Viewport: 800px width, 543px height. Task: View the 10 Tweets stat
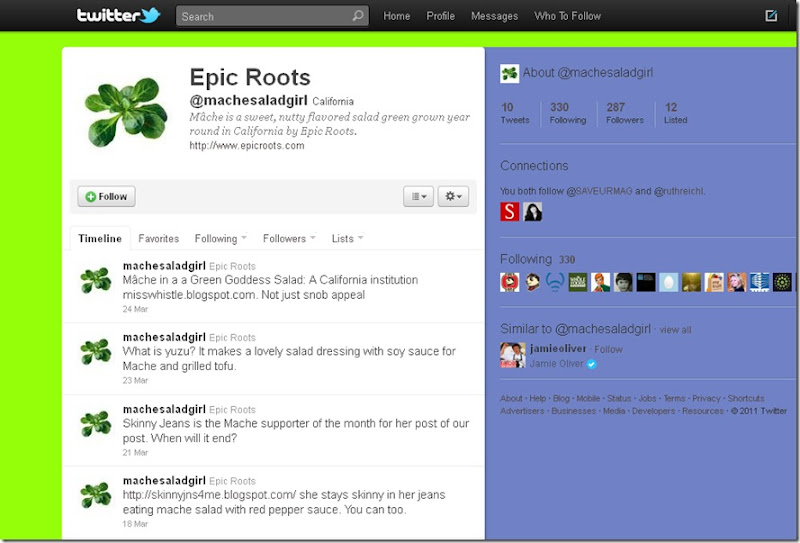[515, 113]
